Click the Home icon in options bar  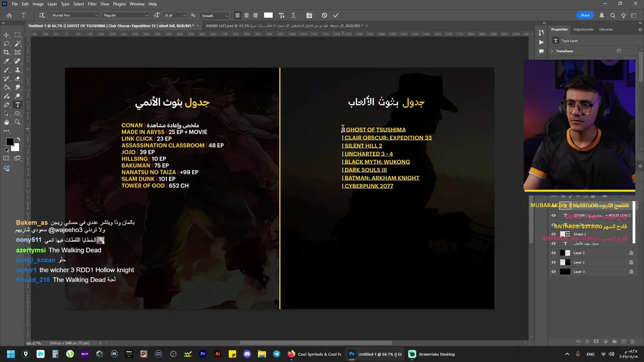pos(9,15)
